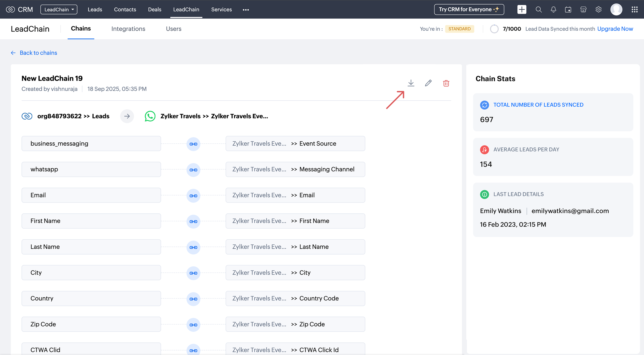The height and width of the screenshot is (355, 644).
Task: Expand the more modules ellipsis menu
Action: (x=246, y=10)
